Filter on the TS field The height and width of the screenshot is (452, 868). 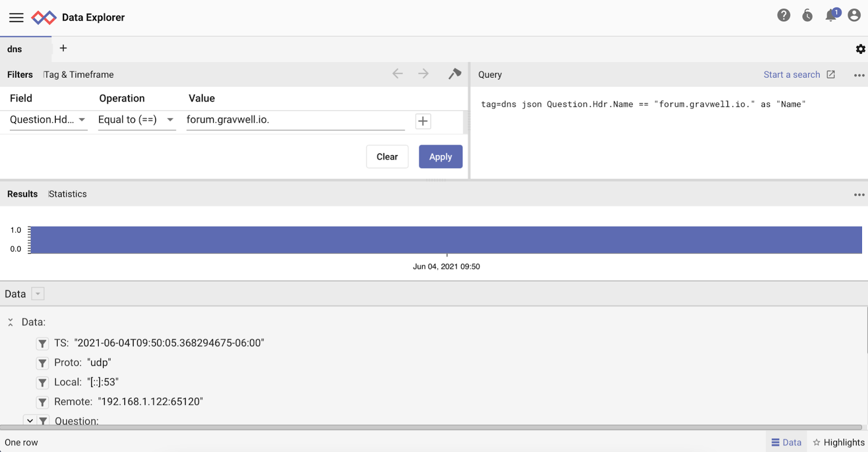click(42, 343)
